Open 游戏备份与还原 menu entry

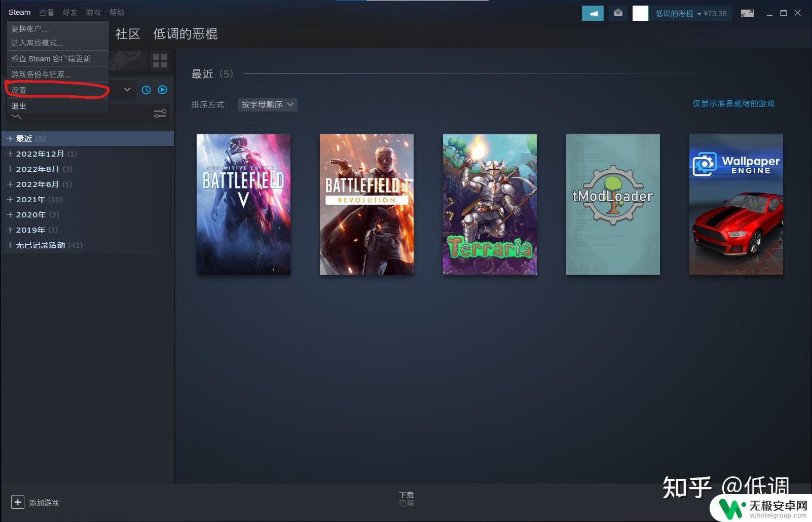point(58,74)
